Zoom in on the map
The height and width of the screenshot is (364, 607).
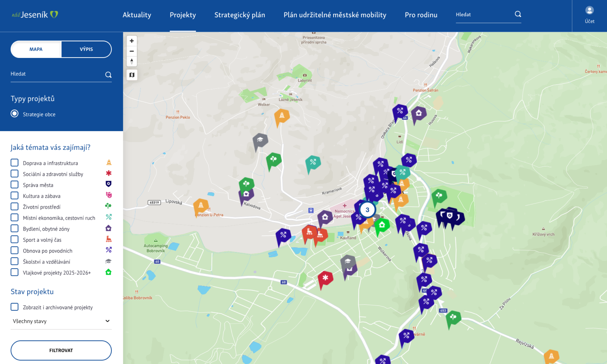pyautogui.click(x=132, y=41)
